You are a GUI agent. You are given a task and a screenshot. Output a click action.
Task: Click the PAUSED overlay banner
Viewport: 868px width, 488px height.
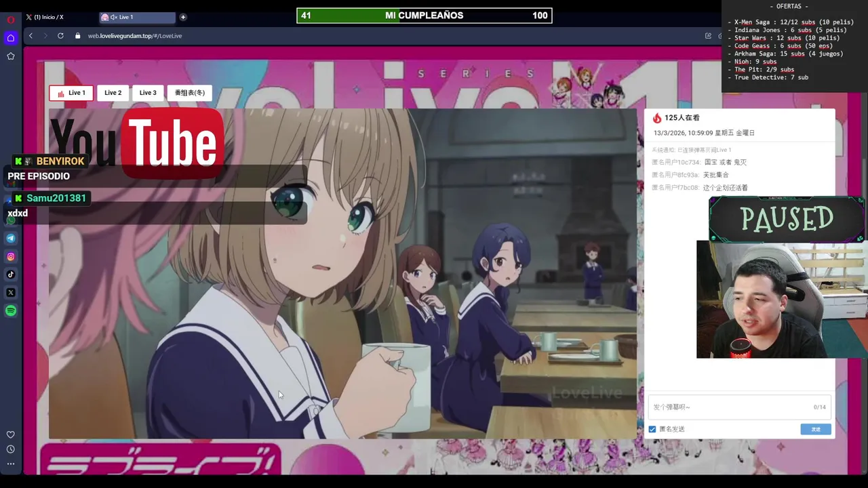tap(787, 219)
